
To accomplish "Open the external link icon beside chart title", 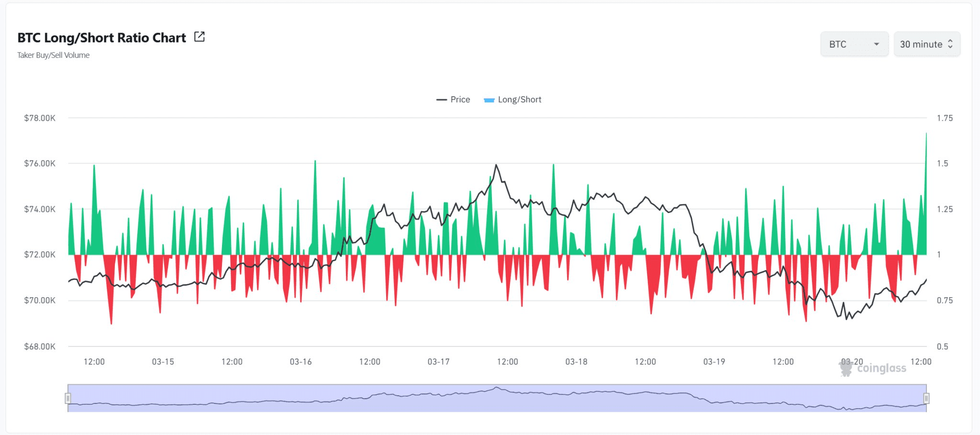I will [x=200, y=37].
